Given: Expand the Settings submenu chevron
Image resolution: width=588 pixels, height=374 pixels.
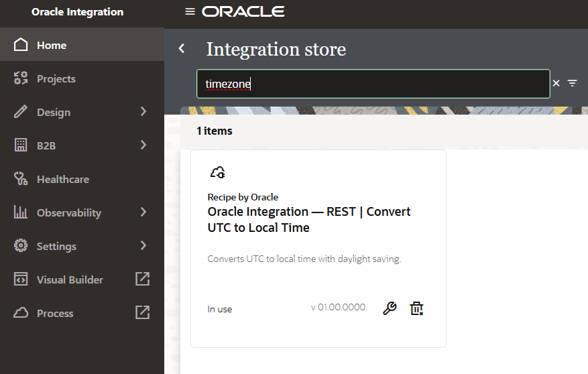Looking at the screenshot, I should (x=143, y=246).
